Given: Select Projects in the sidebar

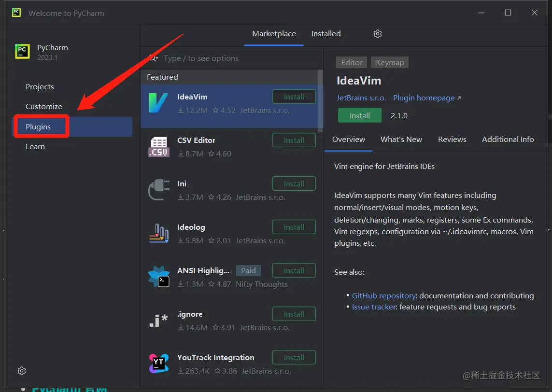Looking at the screenshot, I should 40,86.
